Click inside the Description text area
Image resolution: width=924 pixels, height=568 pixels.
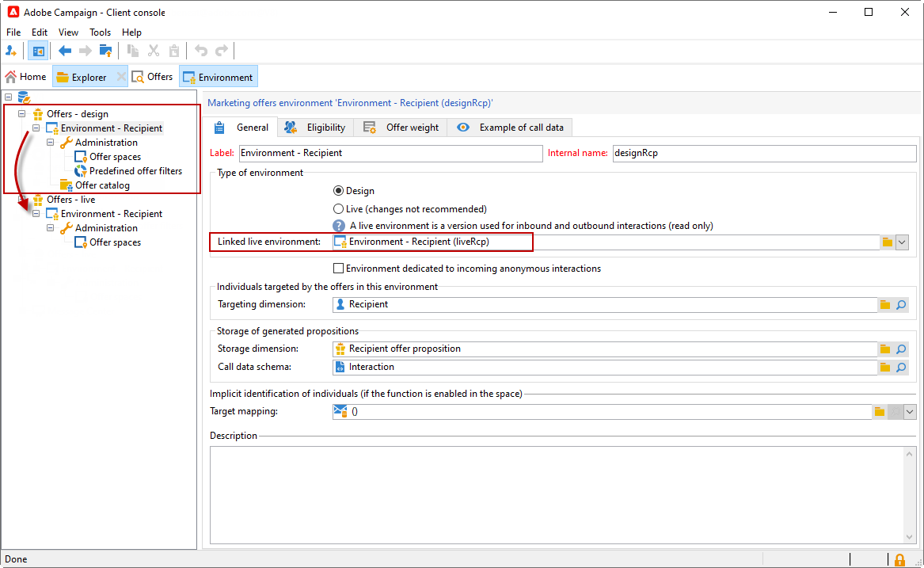click(x=556, y=495)
